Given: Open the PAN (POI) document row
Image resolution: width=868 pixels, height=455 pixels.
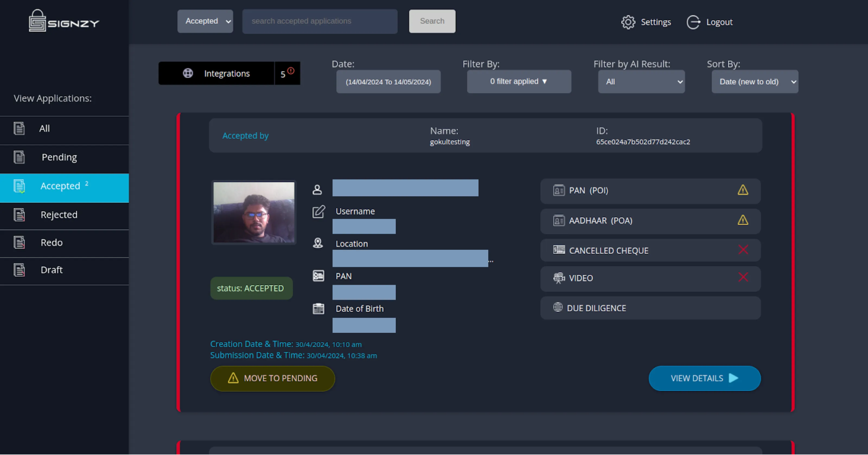Looking at the screenshot, I should click(x=650, y=191).
